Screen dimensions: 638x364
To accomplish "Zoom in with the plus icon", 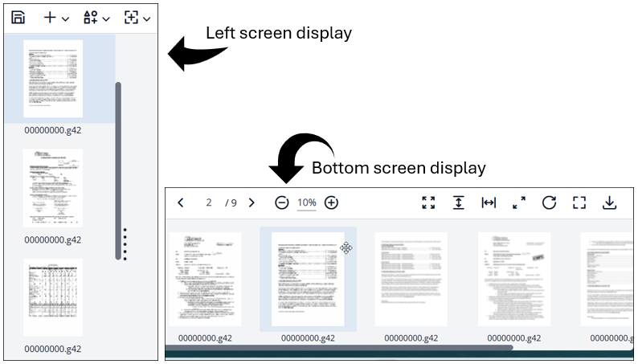I will click(331, 202).
